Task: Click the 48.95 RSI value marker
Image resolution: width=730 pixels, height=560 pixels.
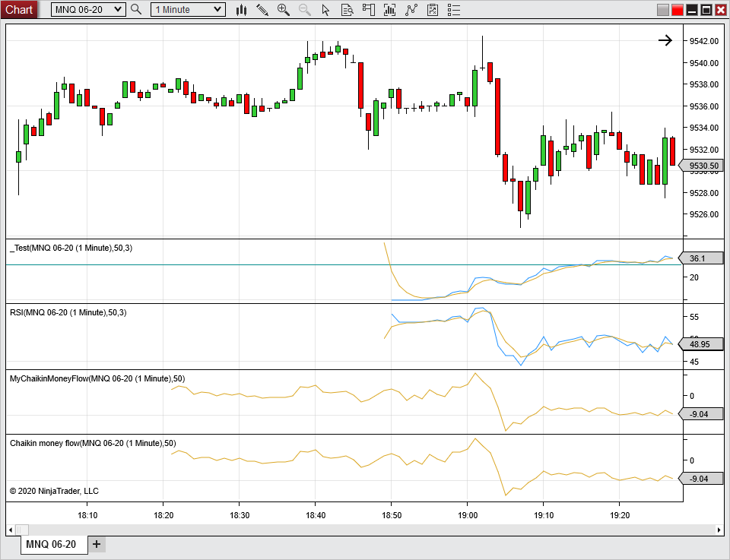Action: tap(701, 344)
